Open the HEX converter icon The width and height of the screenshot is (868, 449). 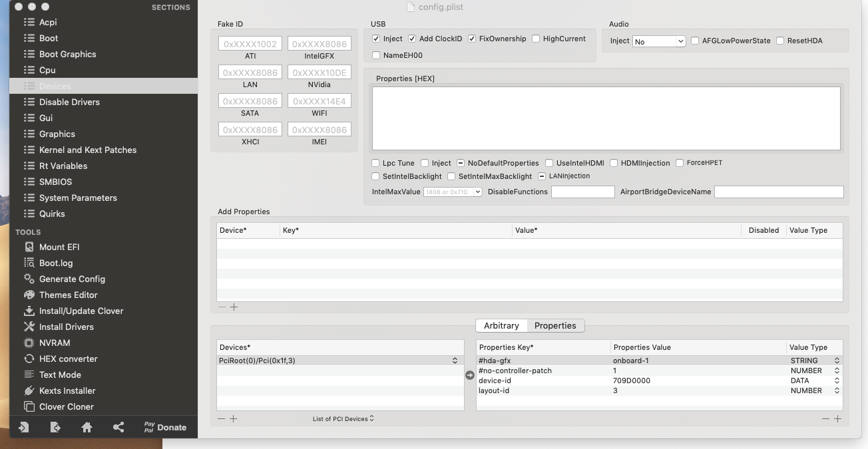pos(29,359)
